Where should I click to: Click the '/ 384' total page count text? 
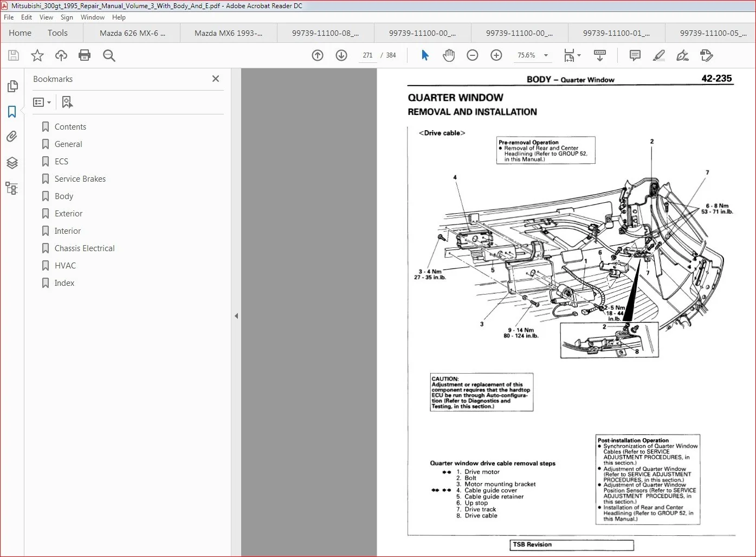click(388, 55)
